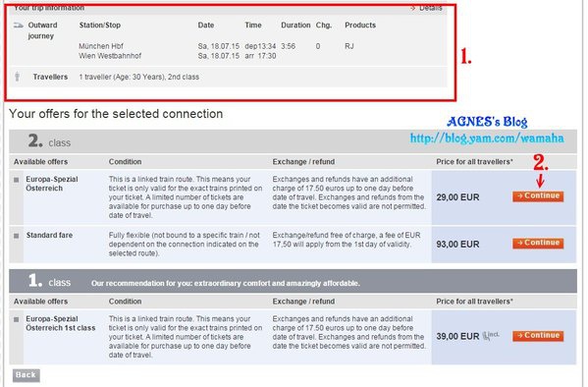Click the RJ product label

[349, 46]
